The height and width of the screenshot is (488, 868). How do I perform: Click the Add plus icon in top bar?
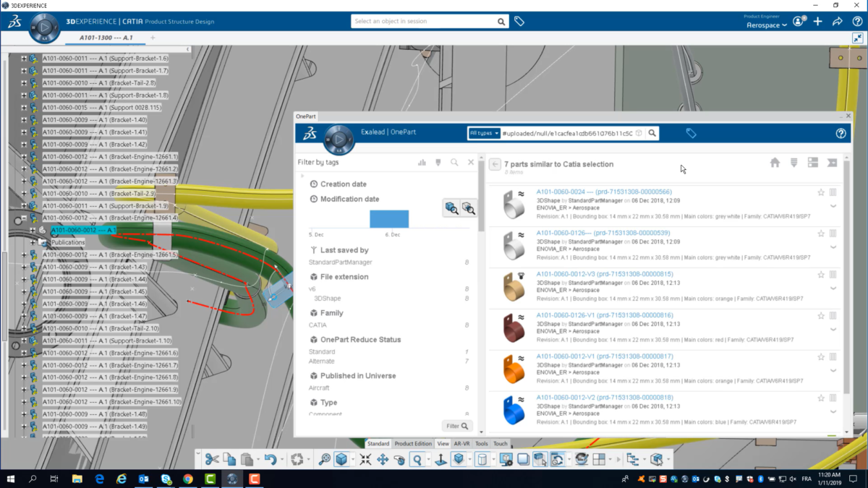[818, 22]
